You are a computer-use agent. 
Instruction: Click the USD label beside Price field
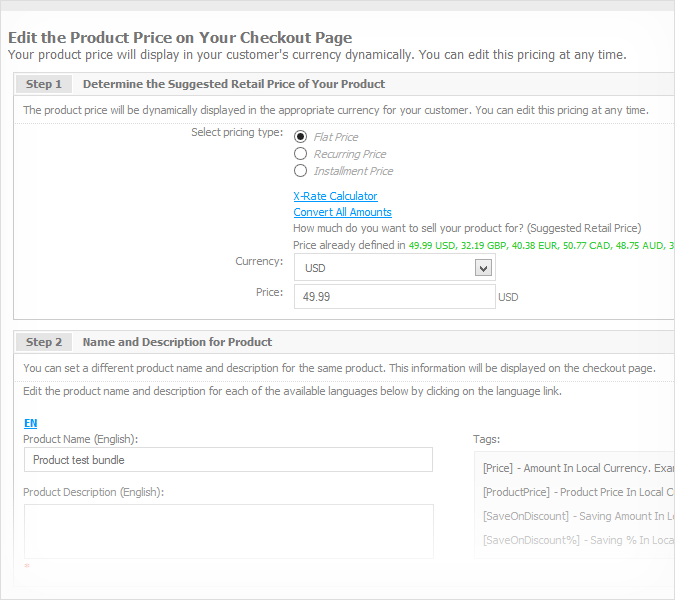coord(508,297)
